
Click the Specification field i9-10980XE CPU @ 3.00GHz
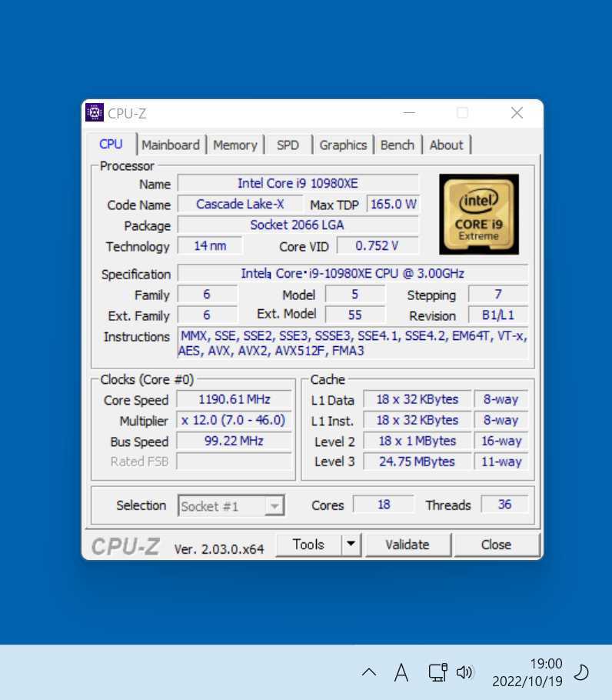pos(352,273)
